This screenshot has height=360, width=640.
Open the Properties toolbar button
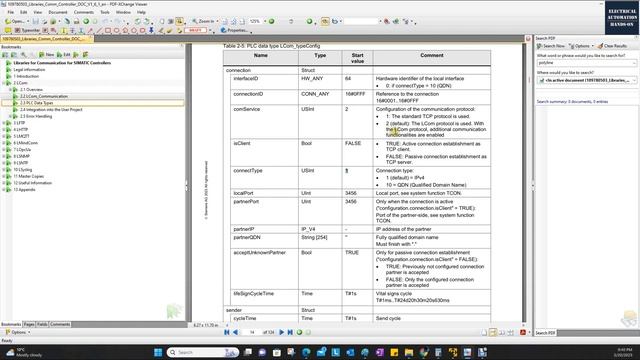pyautogui.click(x=235, y=31)
